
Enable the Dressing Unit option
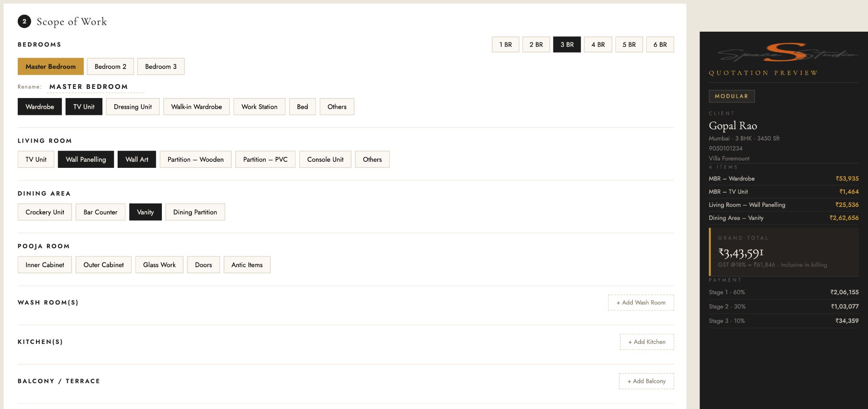132,106
